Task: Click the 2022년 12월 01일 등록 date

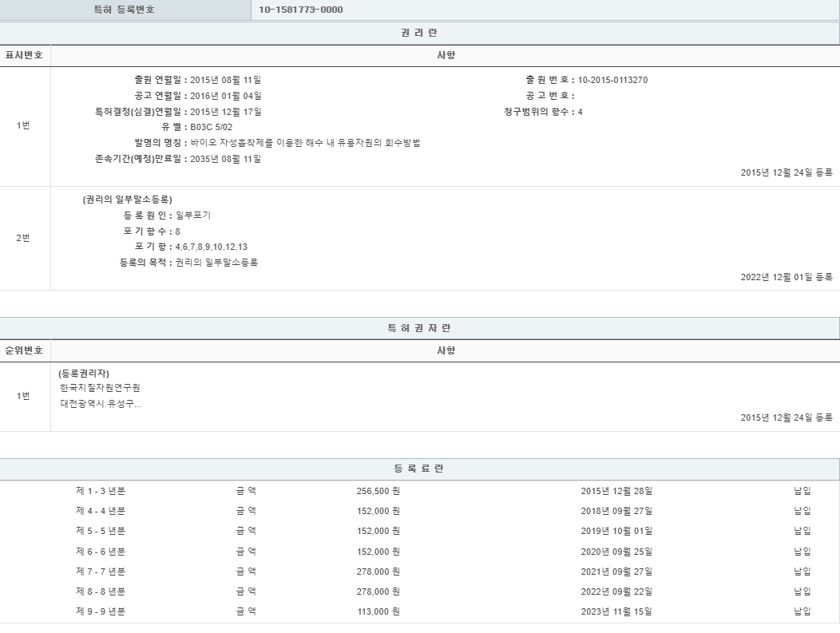Action: coord(786,277)
